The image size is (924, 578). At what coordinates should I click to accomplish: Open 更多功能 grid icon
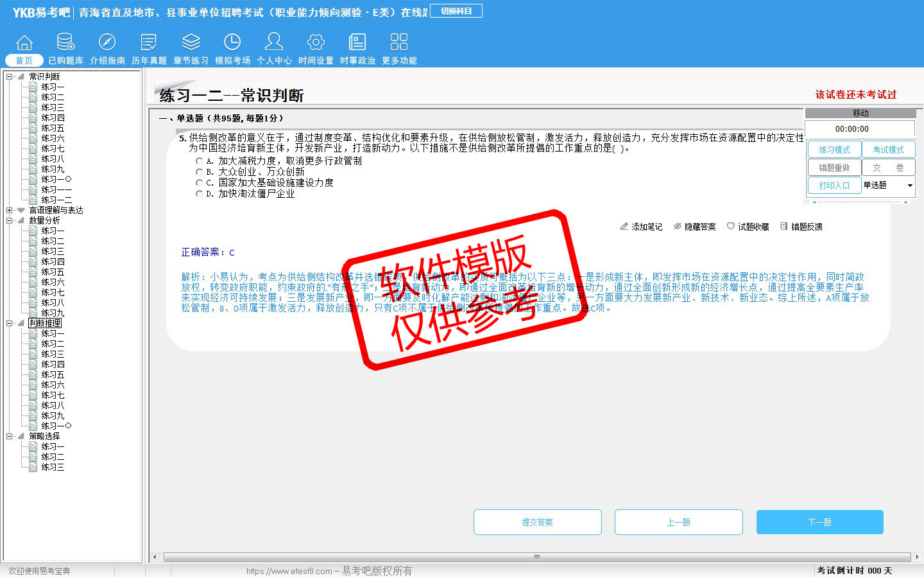(x=399, y=43)
